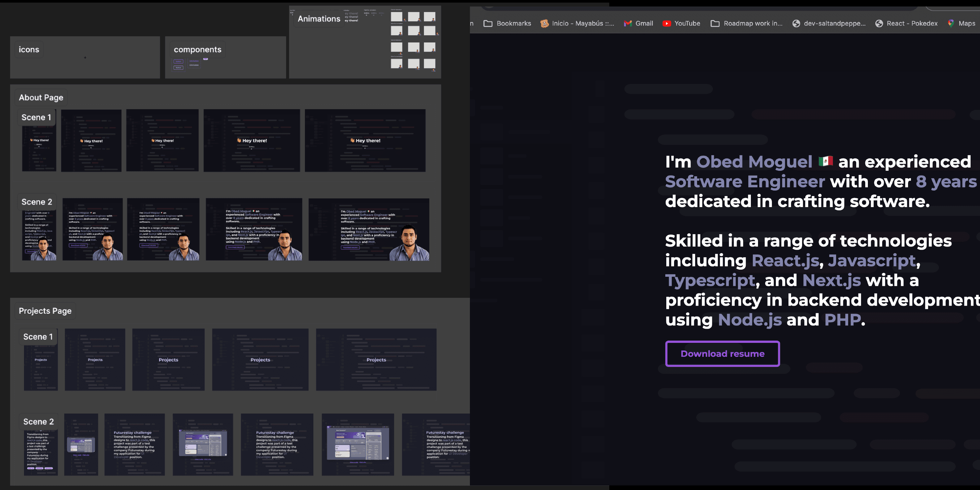The width and height of the screenshot is (980, 490).
Task: Click the Typescript highlighted text
Action: point(710,280)
